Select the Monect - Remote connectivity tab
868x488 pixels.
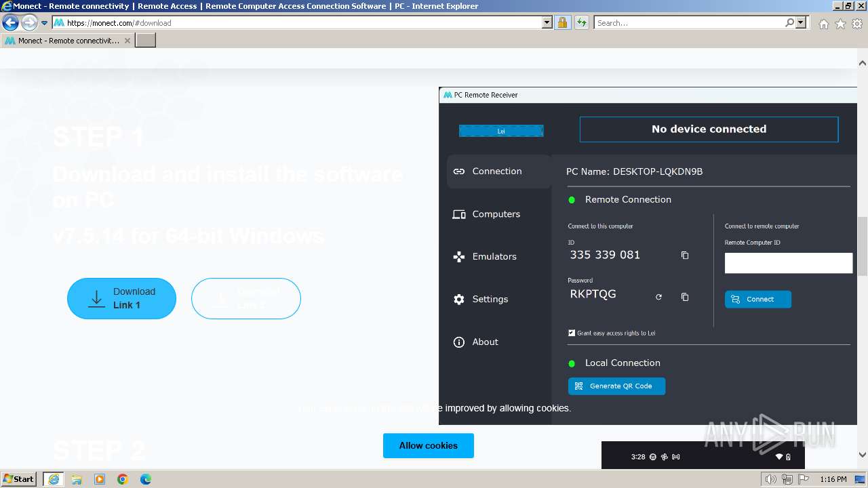pyautogui.click(x=68, y=41)
